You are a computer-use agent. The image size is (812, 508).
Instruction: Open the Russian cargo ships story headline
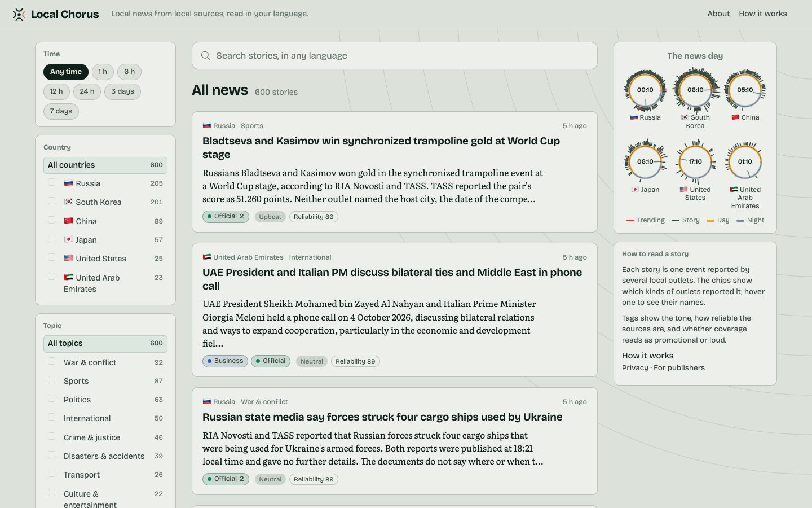(382, 417)
